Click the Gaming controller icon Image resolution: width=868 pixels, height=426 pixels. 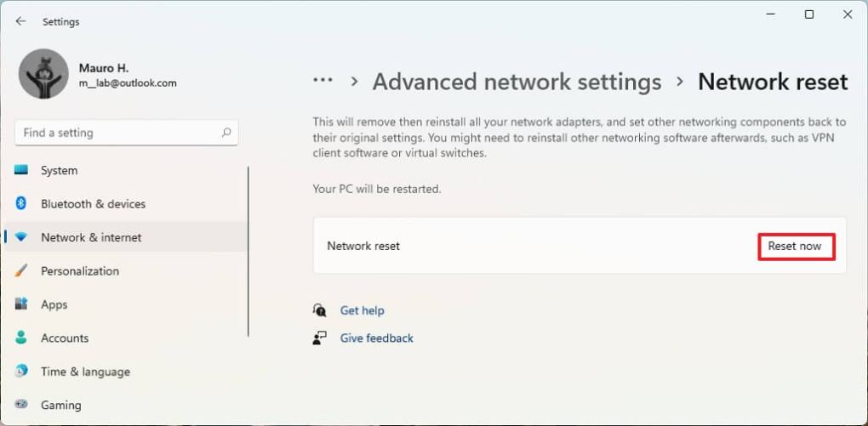pos(21,405)
